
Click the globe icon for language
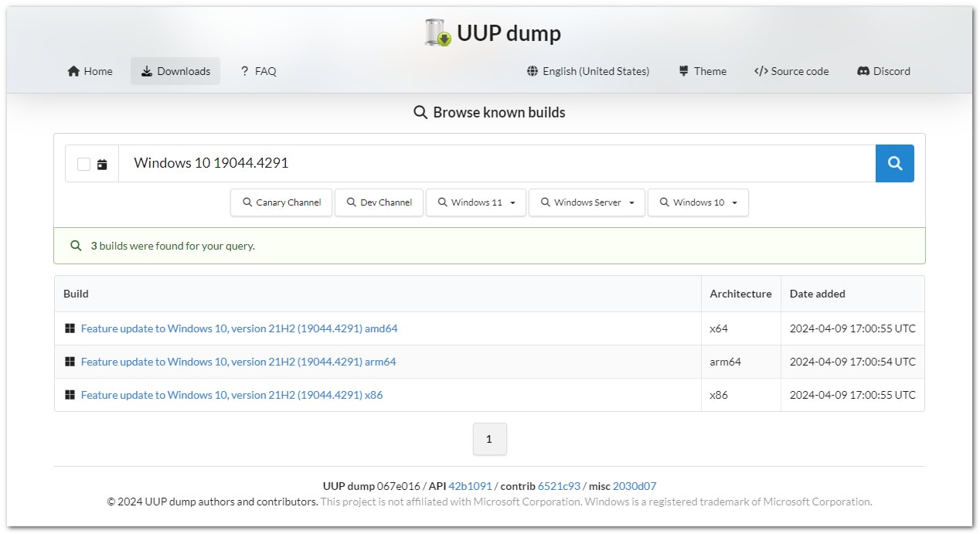coord(533,71)
